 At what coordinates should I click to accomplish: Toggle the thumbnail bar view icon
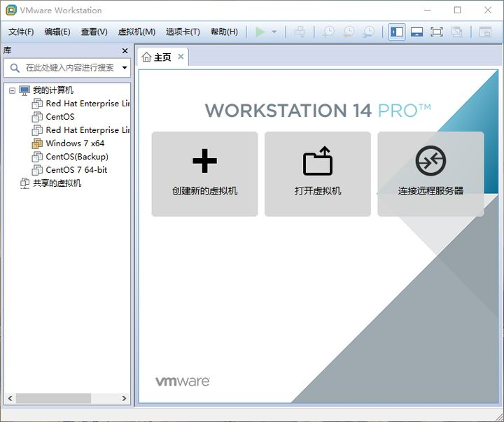coord(416,31)
